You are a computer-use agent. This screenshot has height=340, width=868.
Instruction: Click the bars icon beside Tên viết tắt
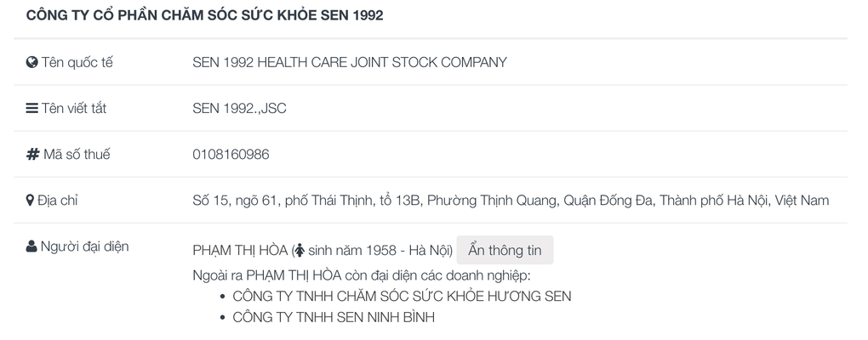click(32, 108)
